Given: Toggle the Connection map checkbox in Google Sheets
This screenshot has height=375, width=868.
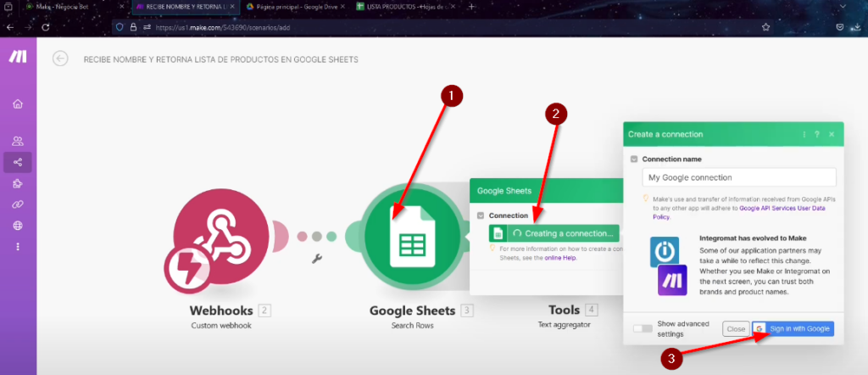Looking at the screenshot, I should tap(481, 215).
